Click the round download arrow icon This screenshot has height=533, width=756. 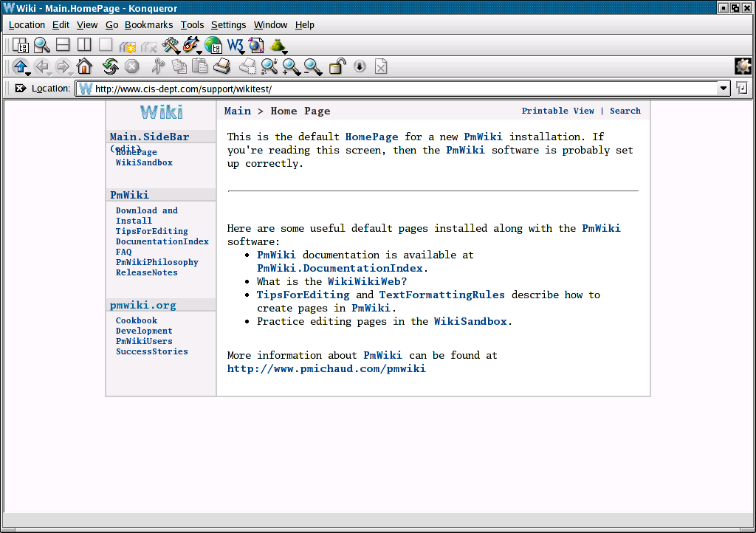pyautogui.click(x=360, y=66)
